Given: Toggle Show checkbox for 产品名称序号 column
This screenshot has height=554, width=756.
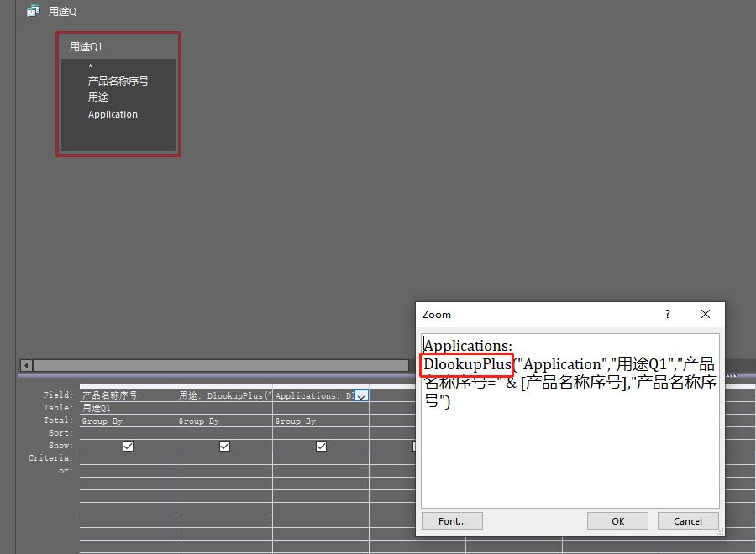Looking at the screenshot, I should coord(128,446).
